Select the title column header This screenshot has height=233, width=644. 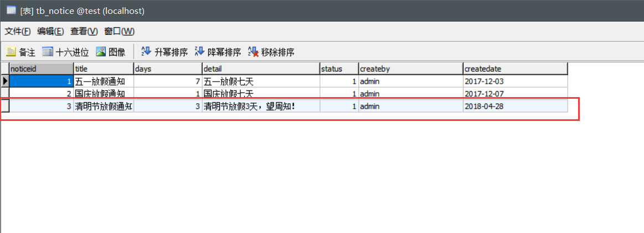104,69
